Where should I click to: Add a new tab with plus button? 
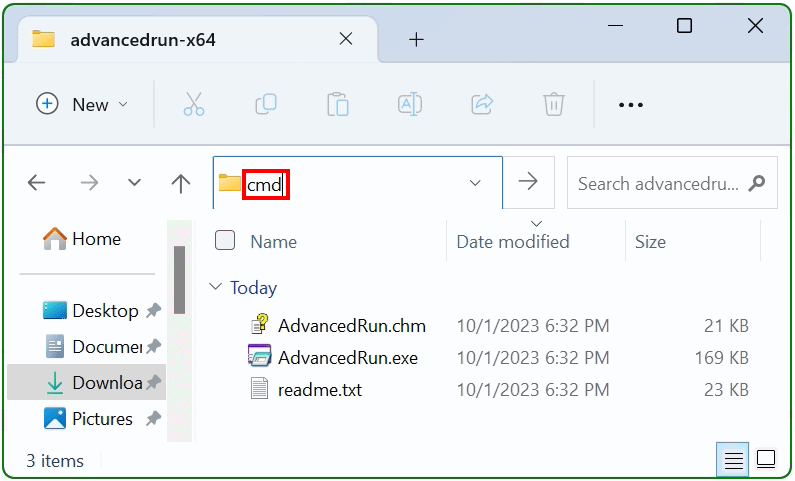click(x=417, y=40)
